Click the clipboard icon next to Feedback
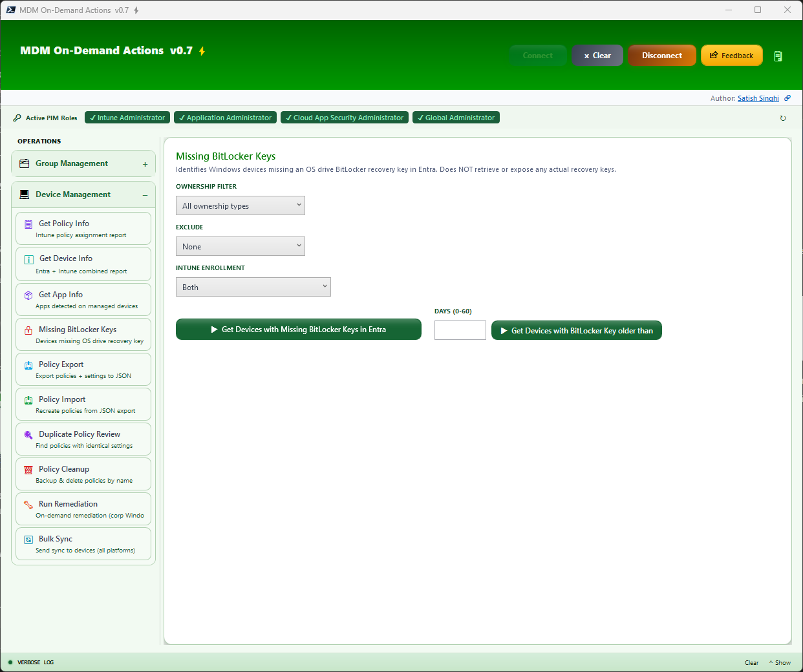Image resolution: width=803 pixels, height=672 pixels. tap(778, 56)
